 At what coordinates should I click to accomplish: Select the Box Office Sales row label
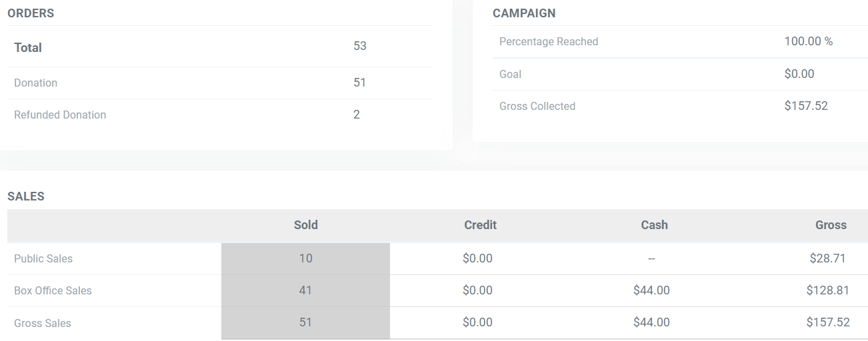click(53, 290)
